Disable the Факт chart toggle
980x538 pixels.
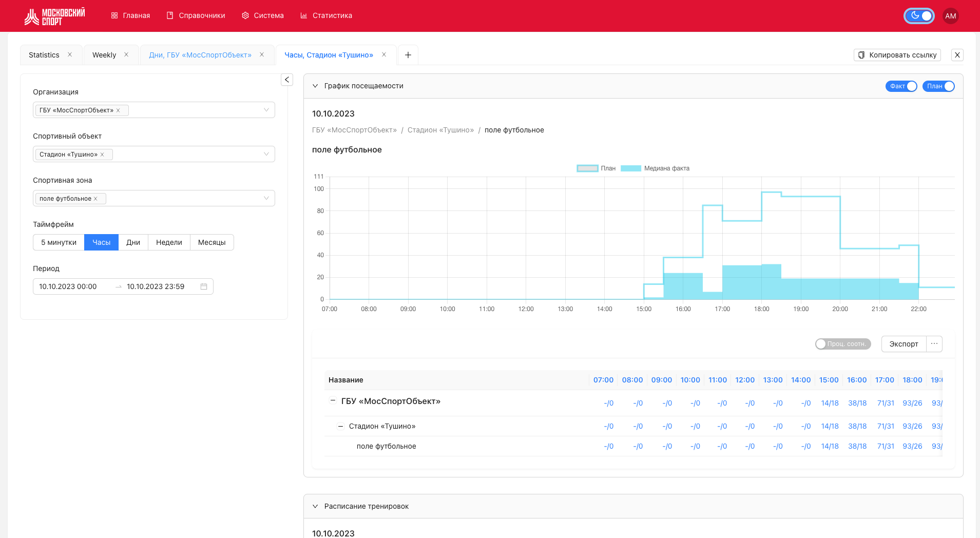tap(901, 86)
